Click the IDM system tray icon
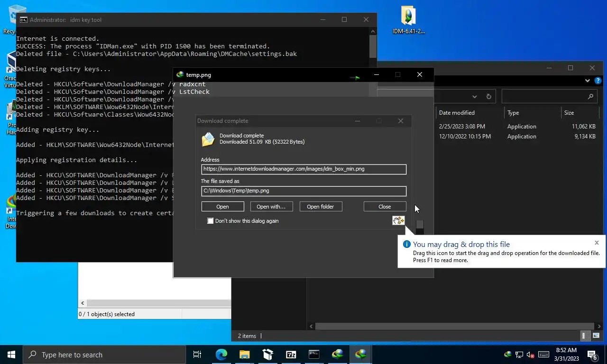This screenshot has width=607, height=364. [x=507, y=355]
